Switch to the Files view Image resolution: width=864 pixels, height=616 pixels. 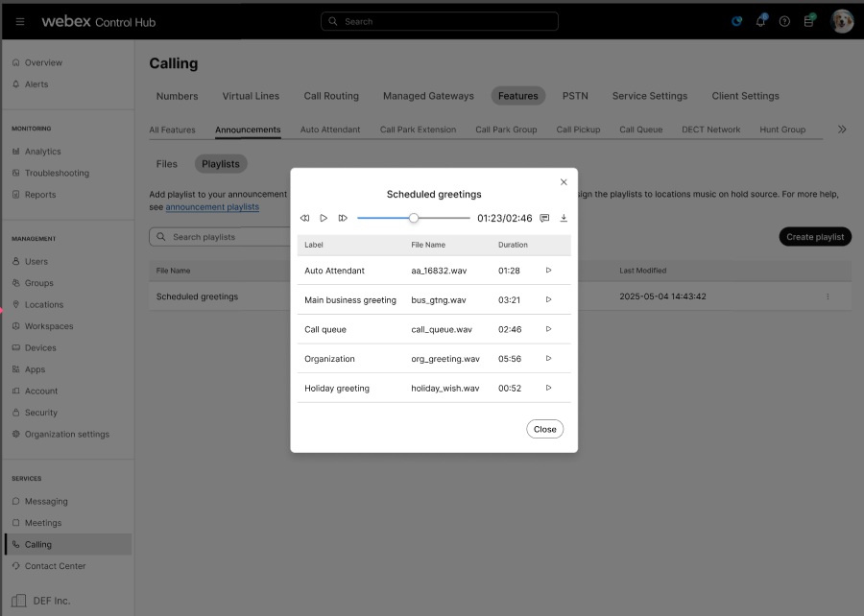(166, 164)
